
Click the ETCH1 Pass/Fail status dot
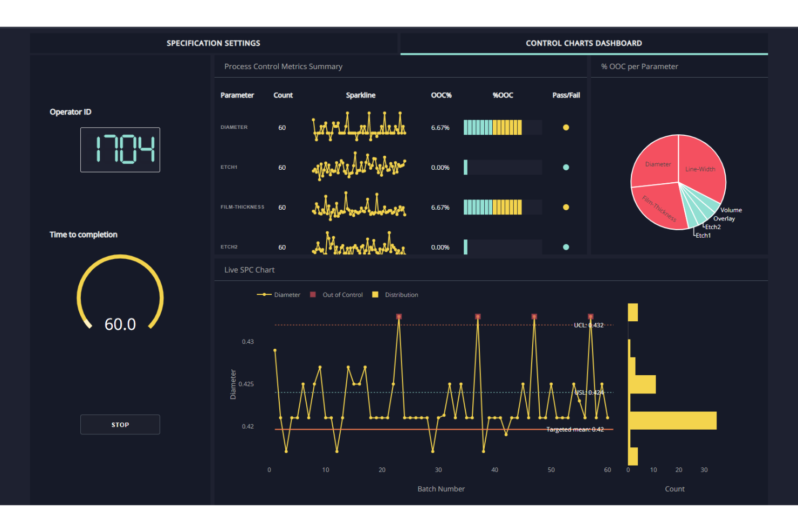[x=566, y=167]
